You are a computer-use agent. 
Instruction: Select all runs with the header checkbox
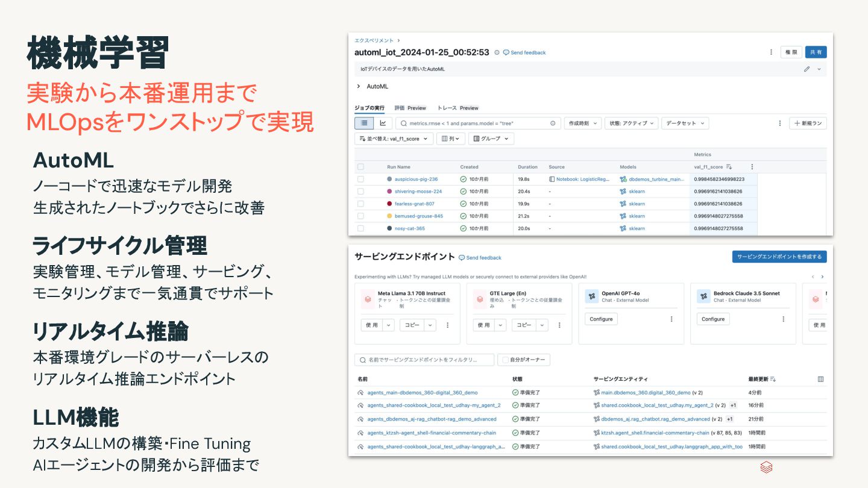(x=360, y=167)
